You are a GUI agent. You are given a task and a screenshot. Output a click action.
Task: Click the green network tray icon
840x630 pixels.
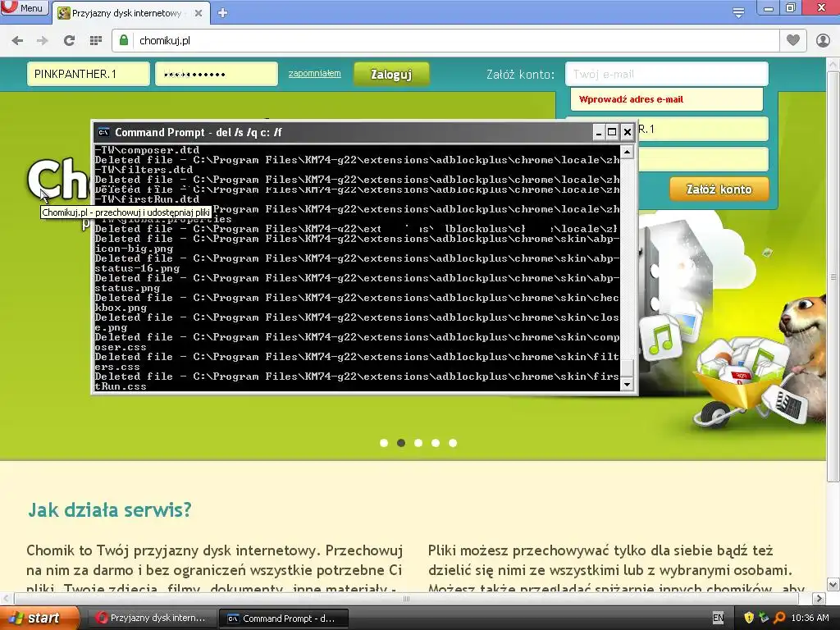pos(764,619)
